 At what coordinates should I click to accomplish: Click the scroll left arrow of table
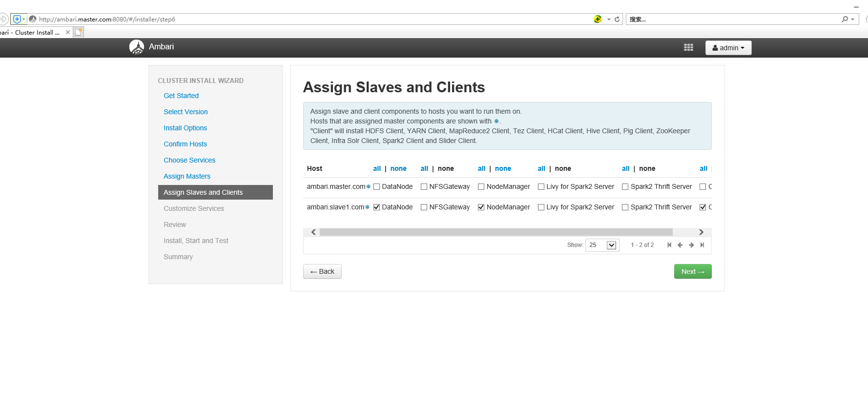(x=313, y=232)
